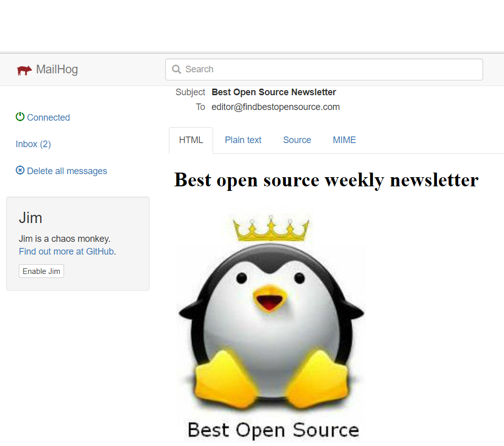Image resolution: width=504 pixels, height=446 pixels.
Task: Switch to the HTML tab
Action: [191, 141]
